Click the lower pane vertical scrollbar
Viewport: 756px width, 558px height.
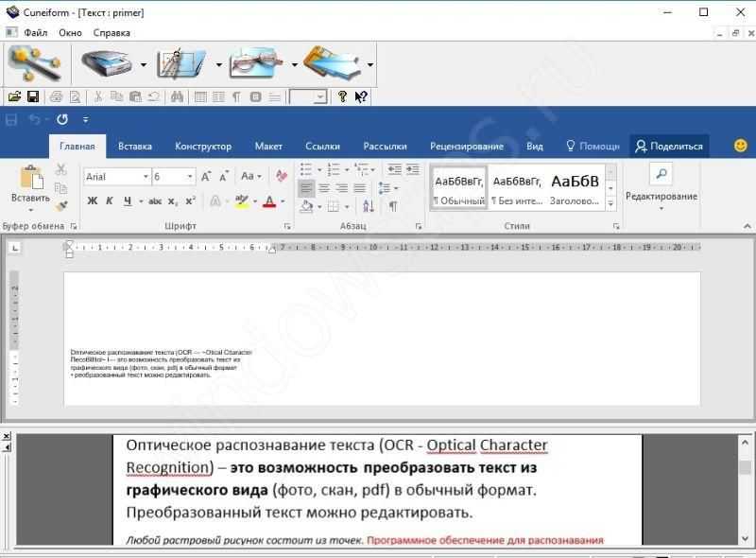pyautogui.click(x=745, y=490)
